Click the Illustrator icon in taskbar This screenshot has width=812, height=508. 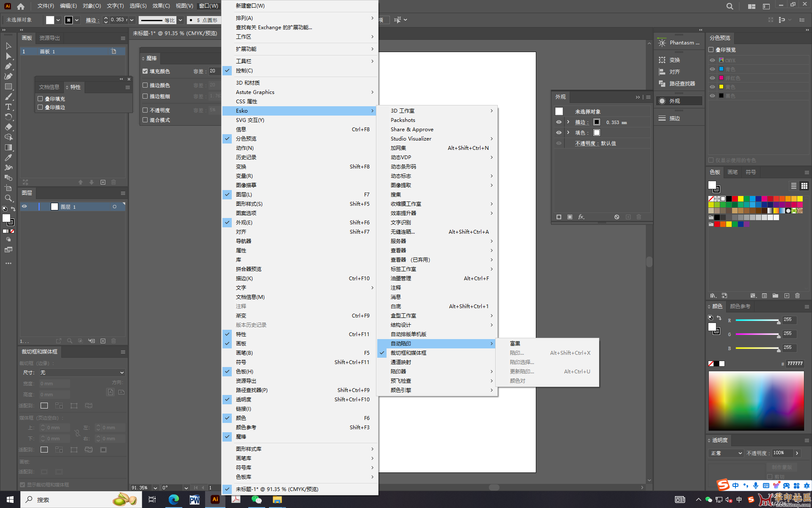pos(215,500)
